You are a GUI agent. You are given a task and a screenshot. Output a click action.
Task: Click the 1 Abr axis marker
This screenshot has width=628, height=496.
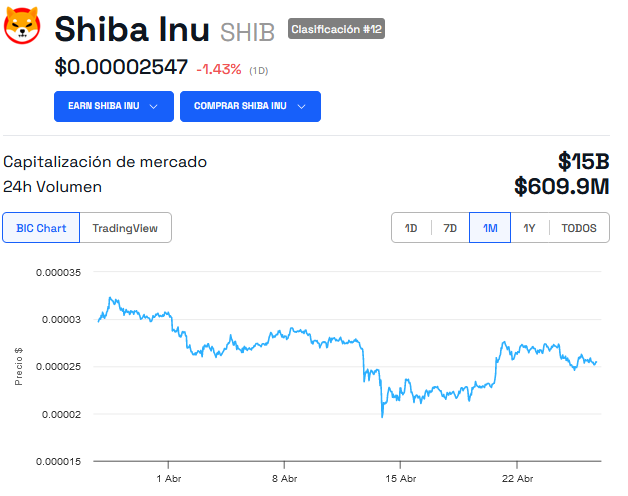(169, 478)
